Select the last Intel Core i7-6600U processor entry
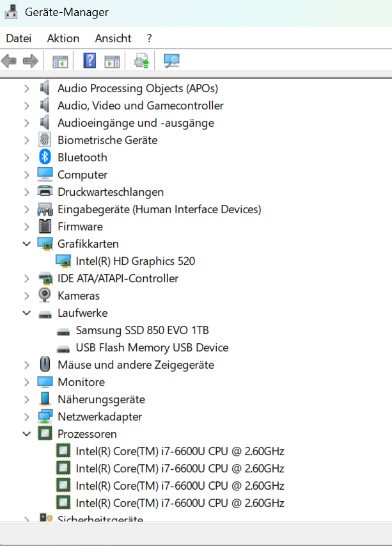 [180, 503]
